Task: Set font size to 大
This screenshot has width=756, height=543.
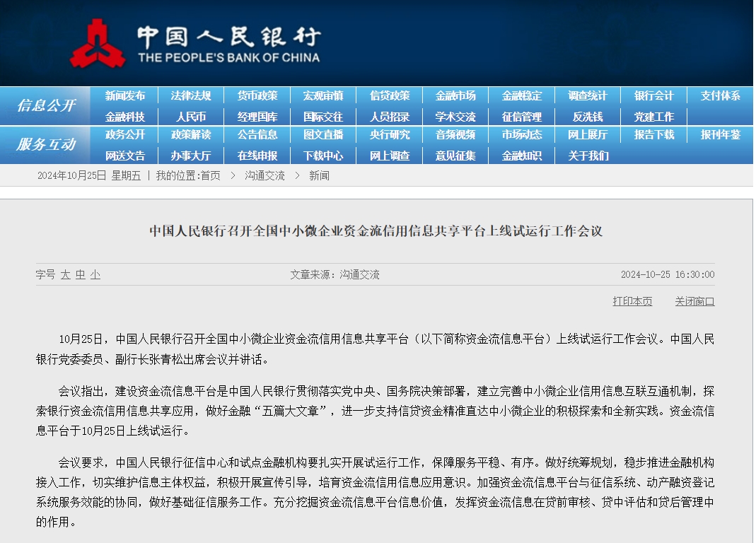Action: click(66, 275)
